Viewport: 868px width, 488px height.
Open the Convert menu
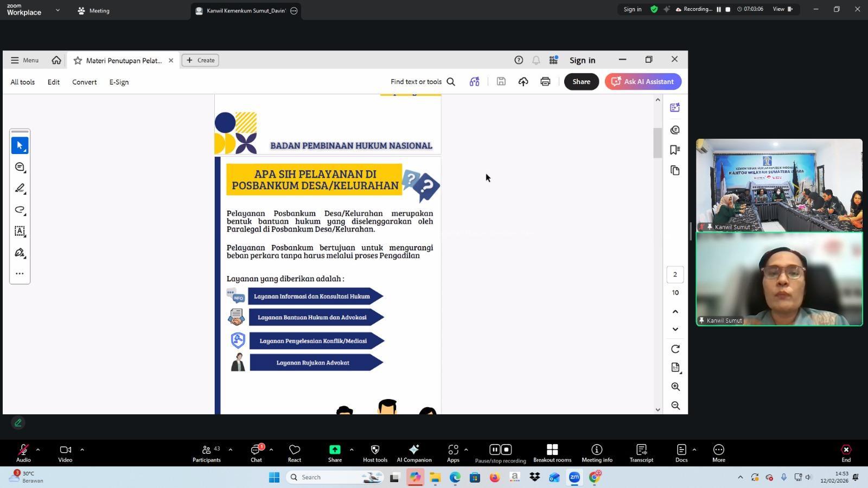click(84, 82)
